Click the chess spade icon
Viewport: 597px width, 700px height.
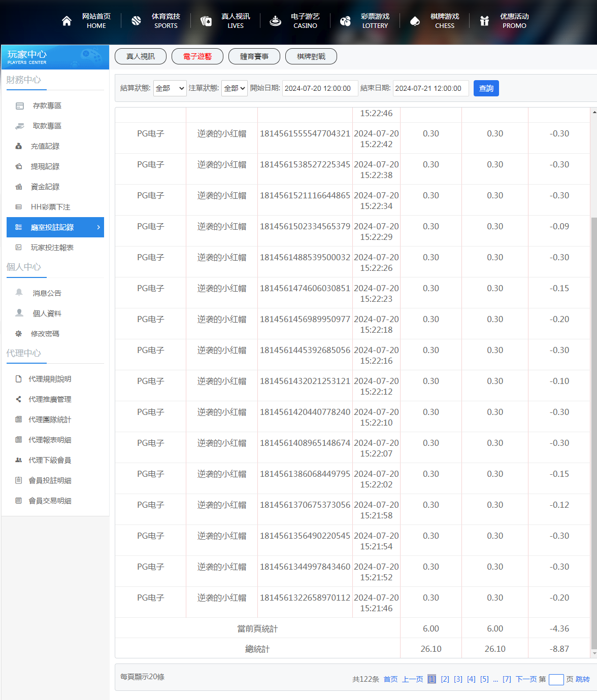415,21
